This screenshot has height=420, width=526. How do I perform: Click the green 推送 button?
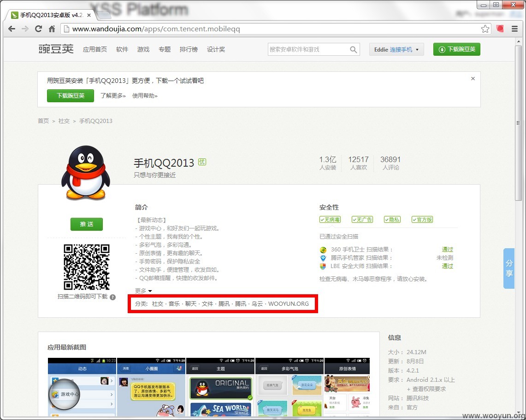87,224
